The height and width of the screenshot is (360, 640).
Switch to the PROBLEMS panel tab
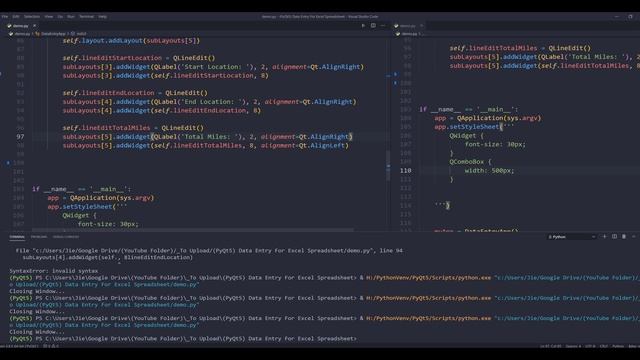[x=39, y=237]
